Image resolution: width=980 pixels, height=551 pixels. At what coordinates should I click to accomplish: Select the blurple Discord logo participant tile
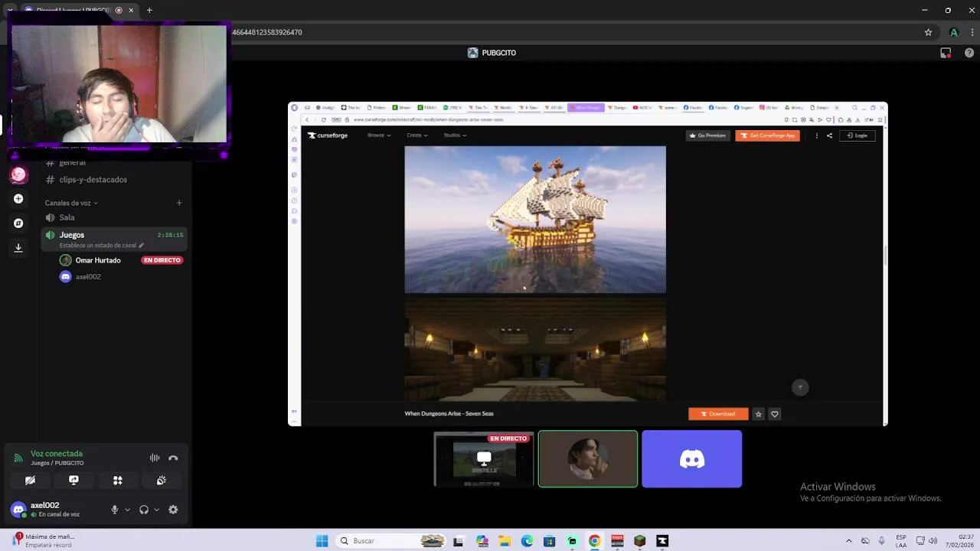tap(692, 459)
